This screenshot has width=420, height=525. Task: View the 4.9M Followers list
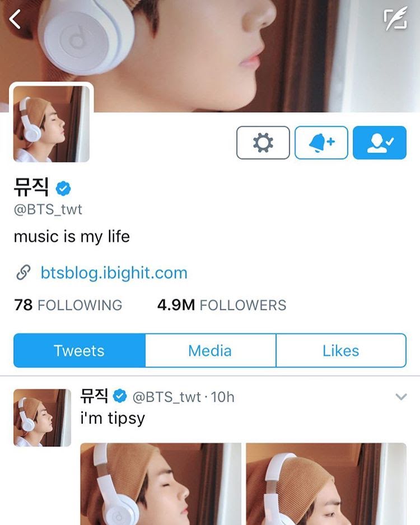[x=222, y=305]
